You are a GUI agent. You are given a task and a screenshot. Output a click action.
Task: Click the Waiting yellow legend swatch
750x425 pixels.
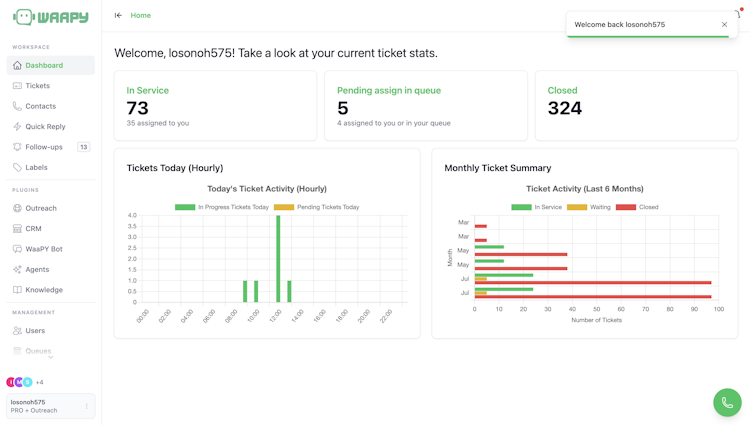point(576,207)
